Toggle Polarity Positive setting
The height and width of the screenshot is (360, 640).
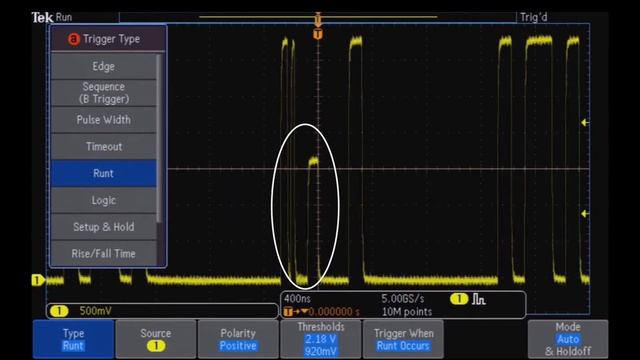point(238,339)
